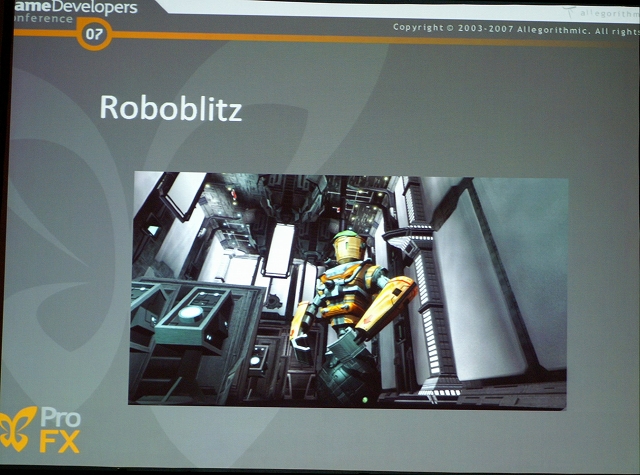Click the Allegorithmic copyright notice text
This screenshot has width=640, height=475.
[514, 28]
